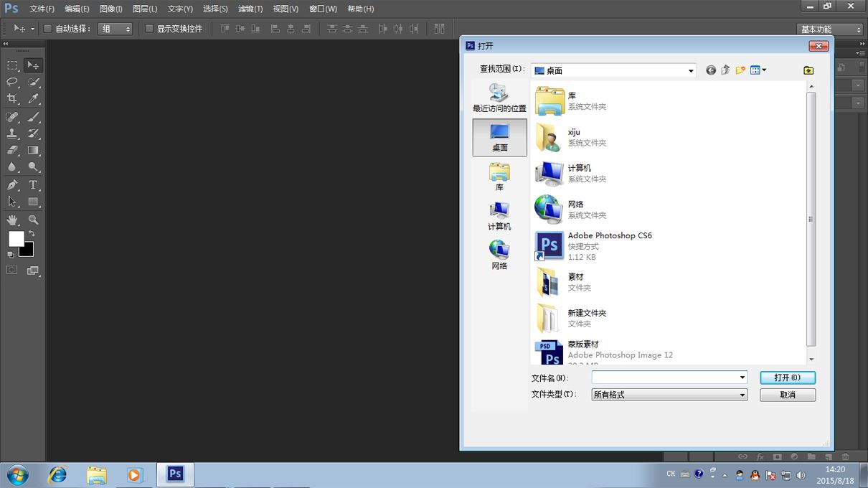Open the 基本功能 workspace dropdown
Screen dimensions: 868x488
830,29
